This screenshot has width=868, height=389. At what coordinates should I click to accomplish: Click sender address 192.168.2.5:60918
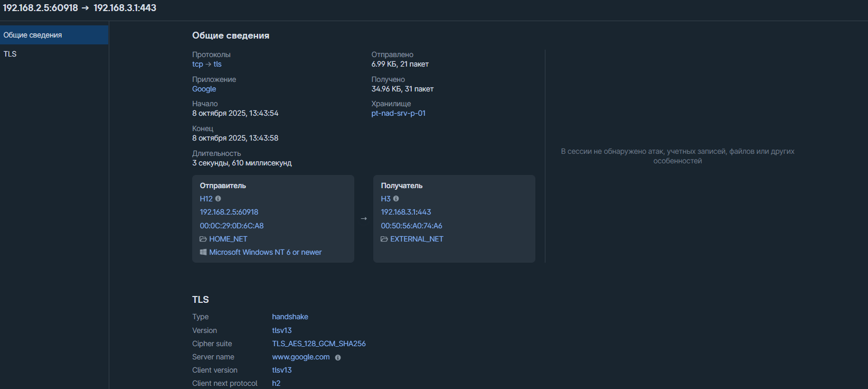(229, 212)
